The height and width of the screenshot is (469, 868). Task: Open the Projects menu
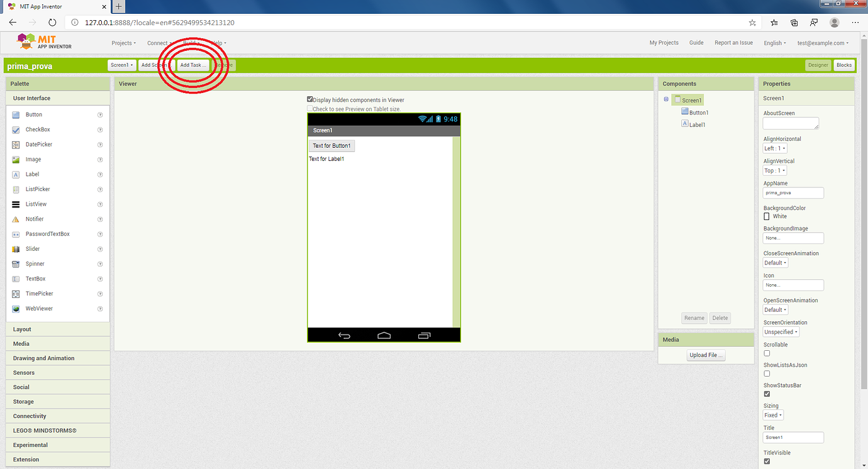pyautogui.click(x=123, y=43)
